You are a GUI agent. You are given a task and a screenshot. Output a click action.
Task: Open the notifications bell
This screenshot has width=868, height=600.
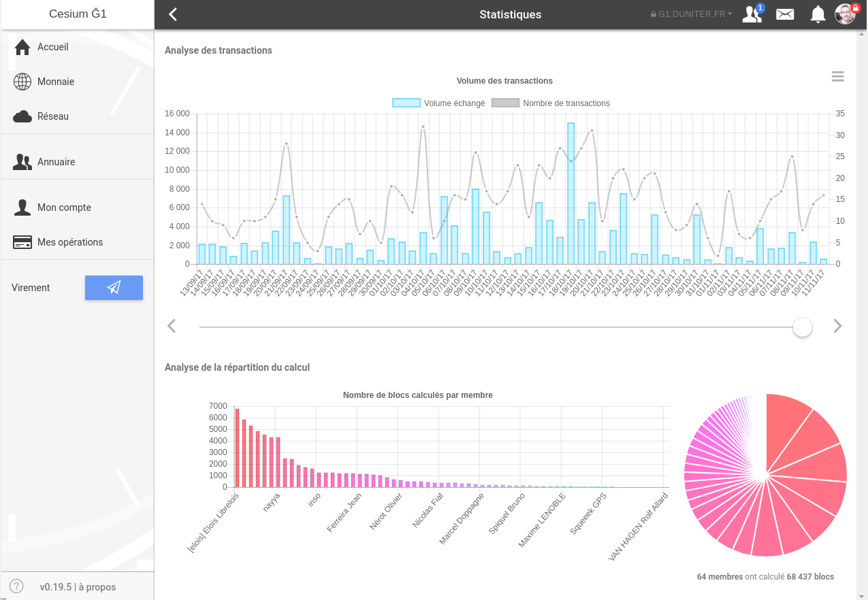pos(818,14)
